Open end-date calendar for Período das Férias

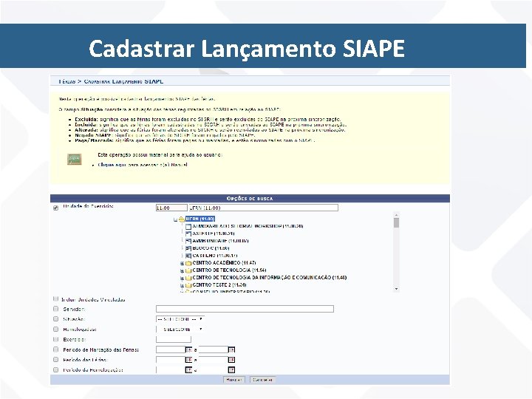click(231, 360)
